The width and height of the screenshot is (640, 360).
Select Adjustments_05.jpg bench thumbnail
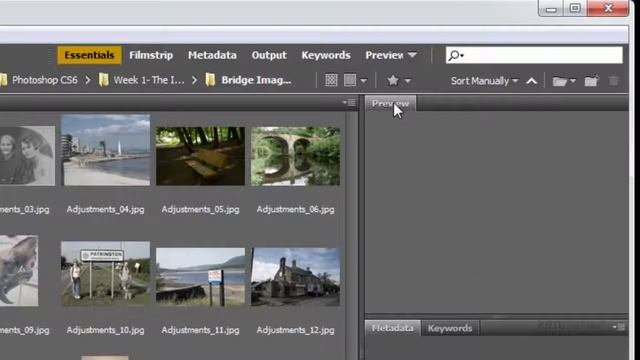(200, 156)
